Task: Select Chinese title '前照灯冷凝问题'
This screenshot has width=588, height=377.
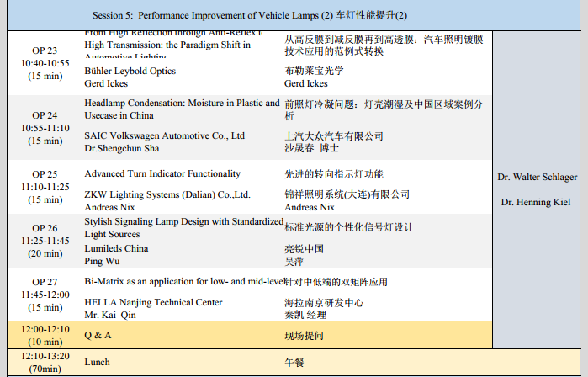Action: [x=319, y=104]
